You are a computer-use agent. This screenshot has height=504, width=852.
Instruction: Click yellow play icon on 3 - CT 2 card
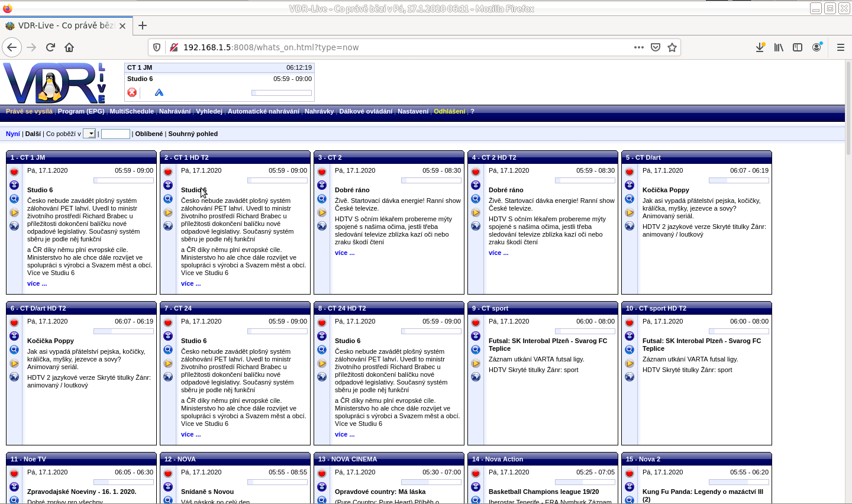click(322, 212)
